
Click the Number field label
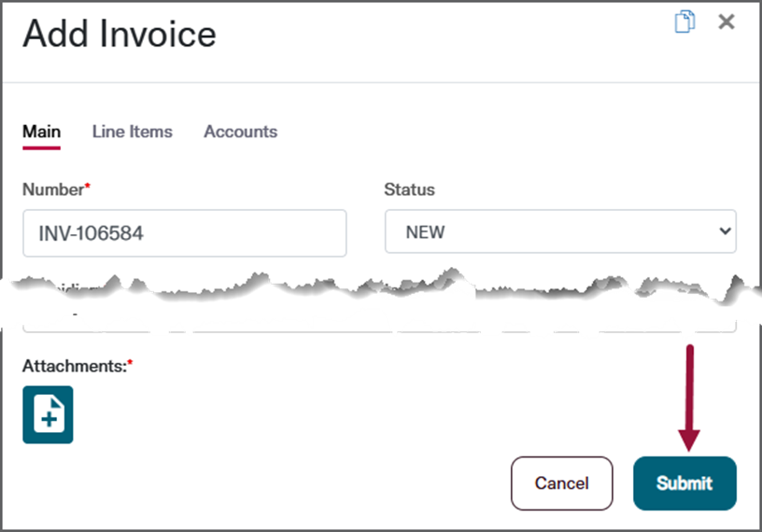pos(53,189)
